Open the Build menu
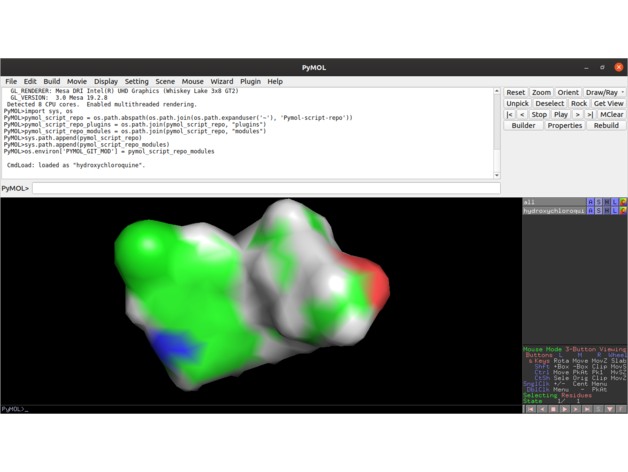 pos(52,81)
